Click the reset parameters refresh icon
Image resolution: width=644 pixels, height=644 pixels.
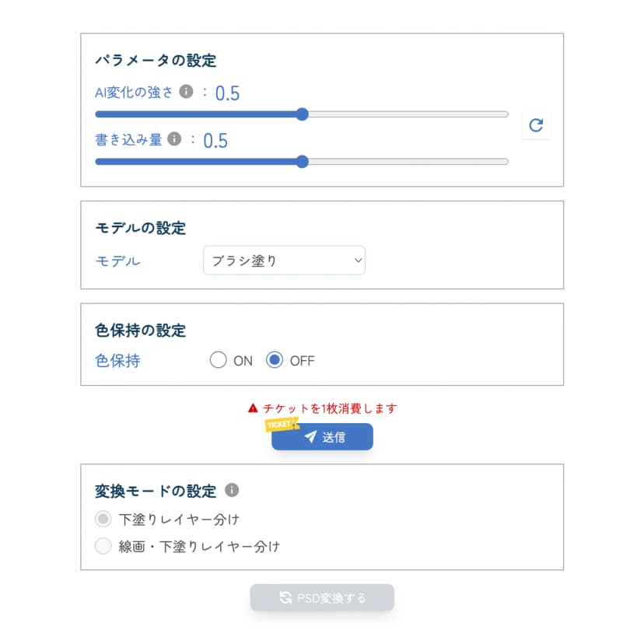[535, 124]
